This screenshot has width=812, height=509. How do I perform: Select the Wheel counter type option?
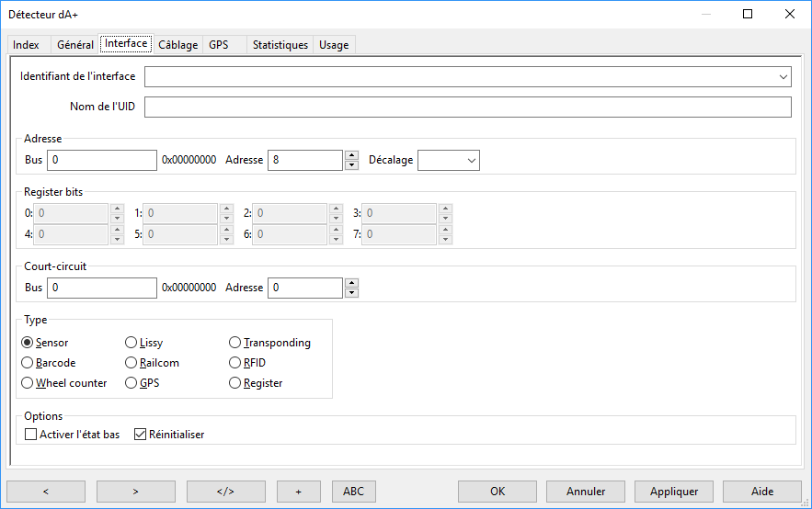(28, 383)
